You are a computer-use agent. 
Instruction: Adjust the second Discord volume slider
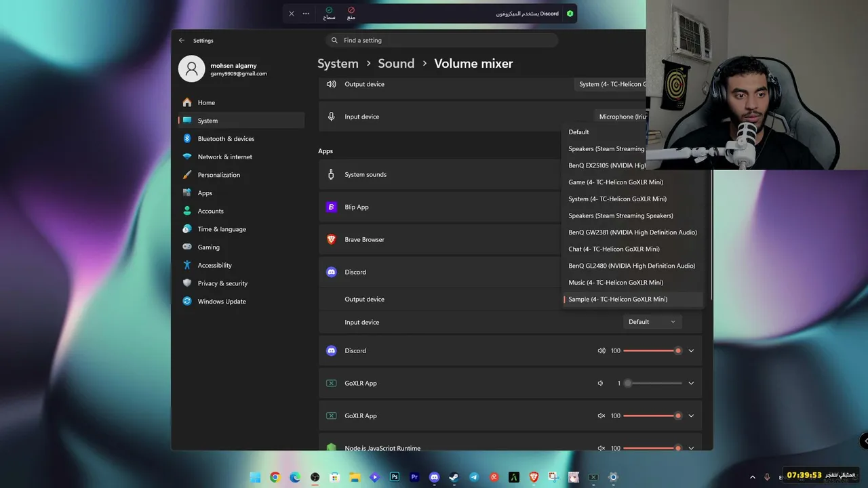pyautogui.click(x=652, y=351)
